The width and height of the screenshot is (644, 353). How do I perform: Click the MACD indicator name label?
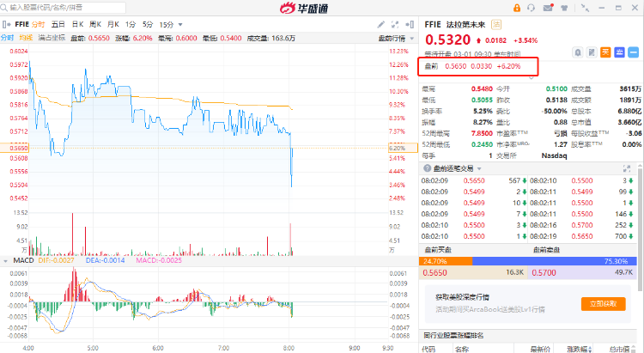(23, 260)
